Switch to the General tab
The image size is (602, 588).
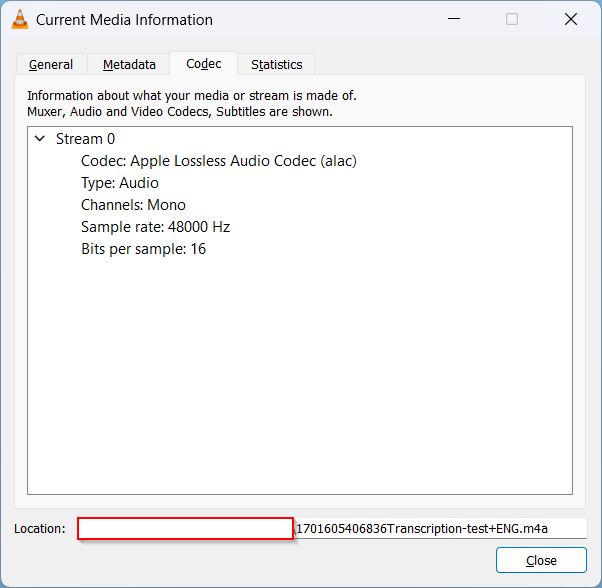tap(51, 64)
